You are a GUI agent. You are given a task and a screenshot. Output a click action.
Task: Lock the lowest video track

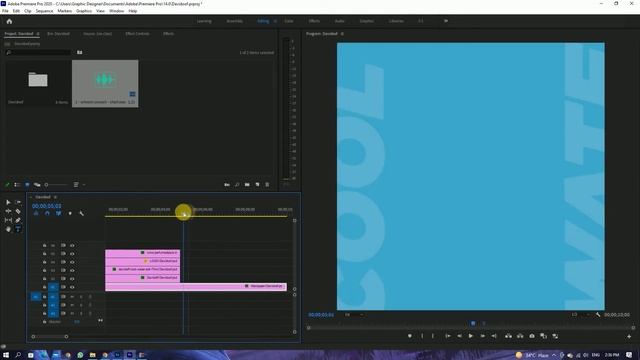coord(44,287)
